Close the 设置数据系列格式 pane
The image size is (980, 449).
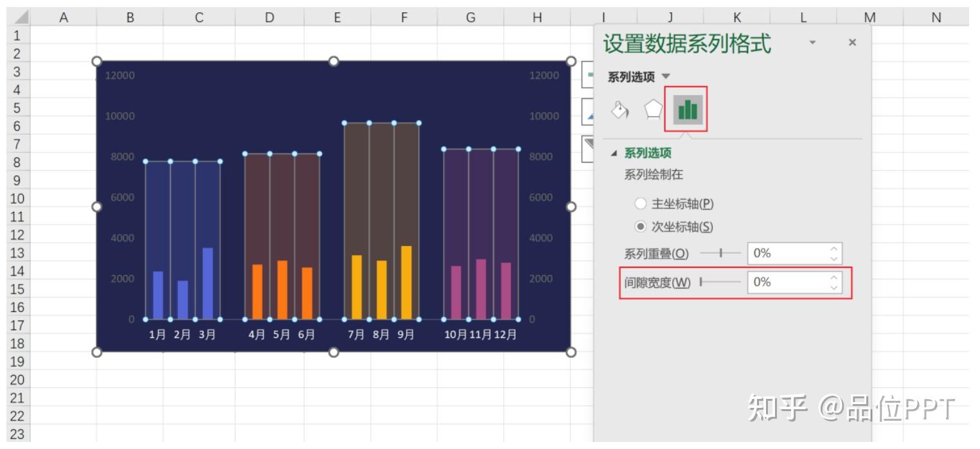[x=852, y=42]
